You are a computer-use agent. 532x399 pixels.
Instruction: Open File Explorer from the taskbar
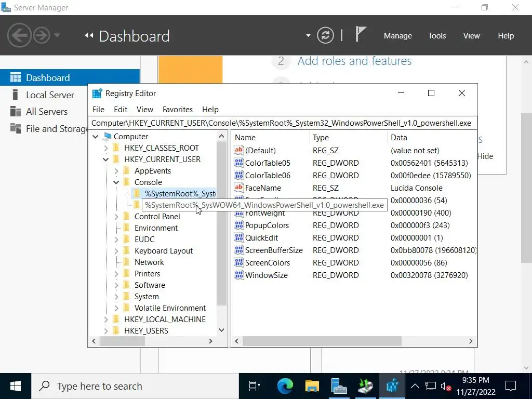coord(312,386)
